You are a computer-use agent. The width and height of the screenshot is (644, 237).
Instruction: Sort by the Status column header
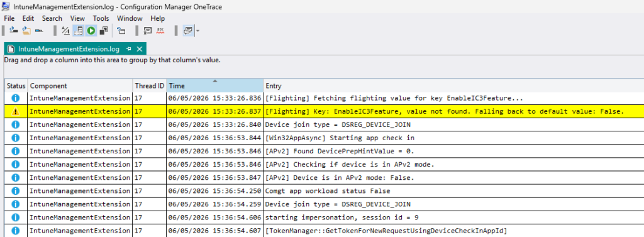point(16,86)
